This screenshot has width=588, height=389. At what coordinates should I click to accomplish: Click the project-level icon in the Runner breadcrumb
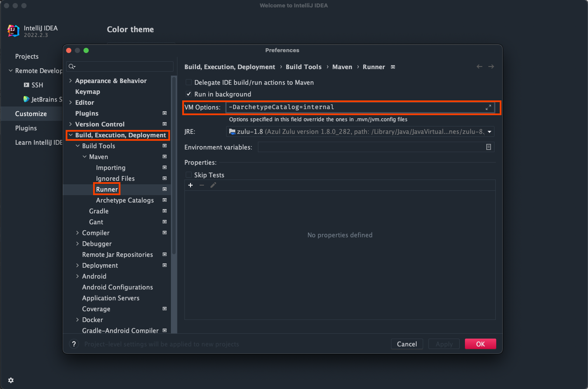393,67
